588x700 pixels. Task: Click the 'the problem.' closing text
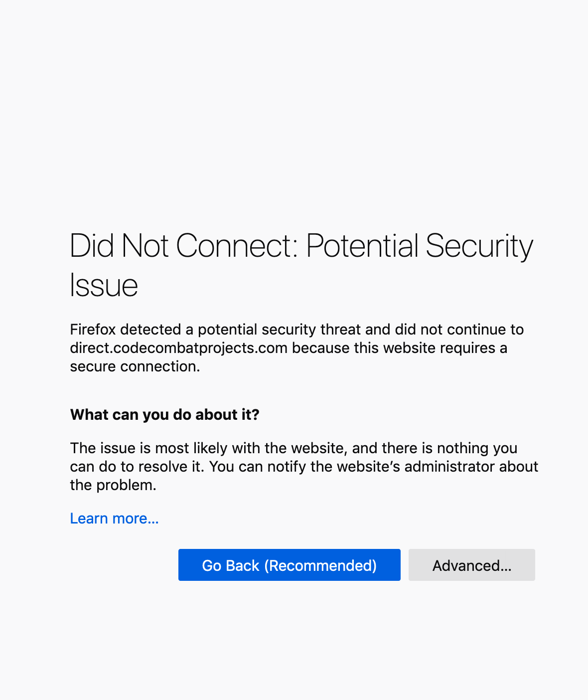coord(113,485)
